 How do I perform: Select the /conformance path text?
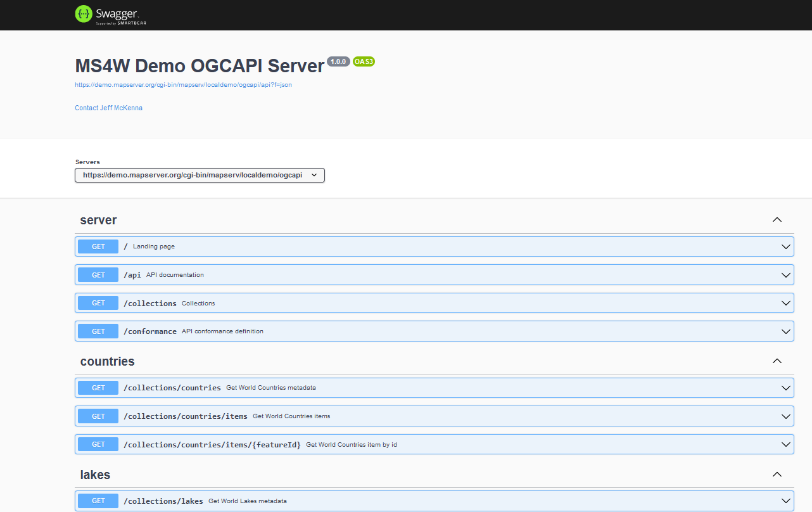click(150, 331)
